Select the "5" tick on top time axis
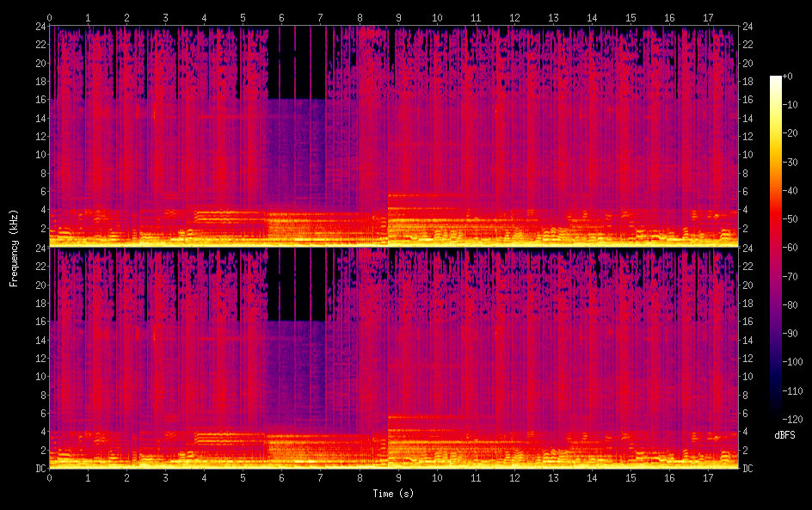Screen dimensions: 812x510 point(243,17)
